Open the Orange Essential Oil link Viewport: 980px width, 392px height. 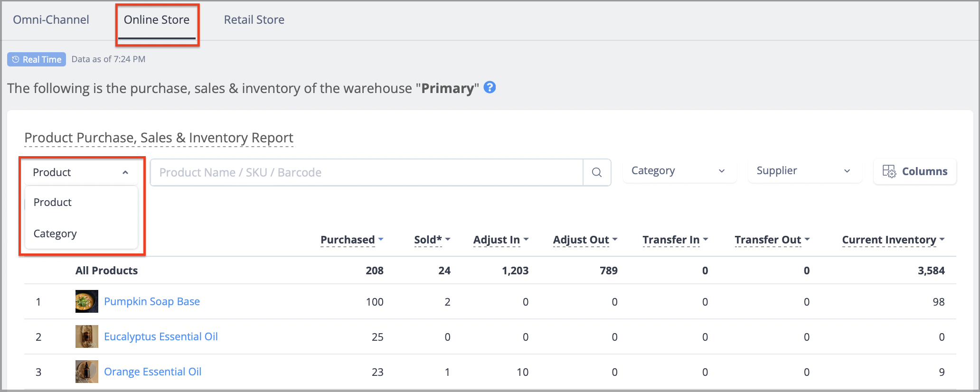click(x=153, y=372)
